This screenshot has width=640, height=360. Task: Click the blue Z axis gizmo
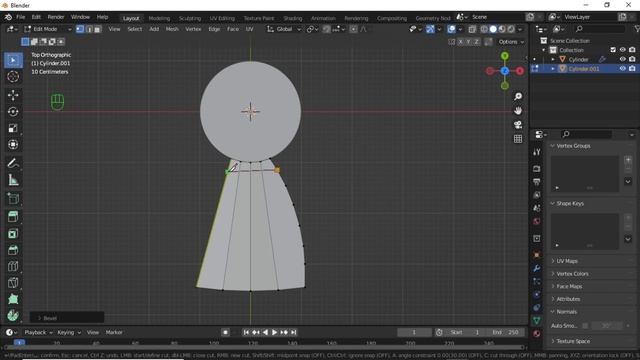point(504,71)
